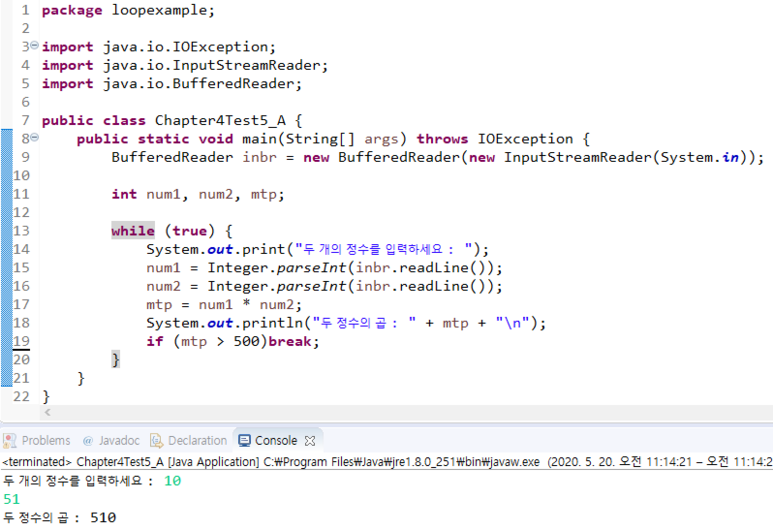Click the Javadoc @ icon
The width and height of the screenshot is (773, 530).
click(x=88, y=441)
